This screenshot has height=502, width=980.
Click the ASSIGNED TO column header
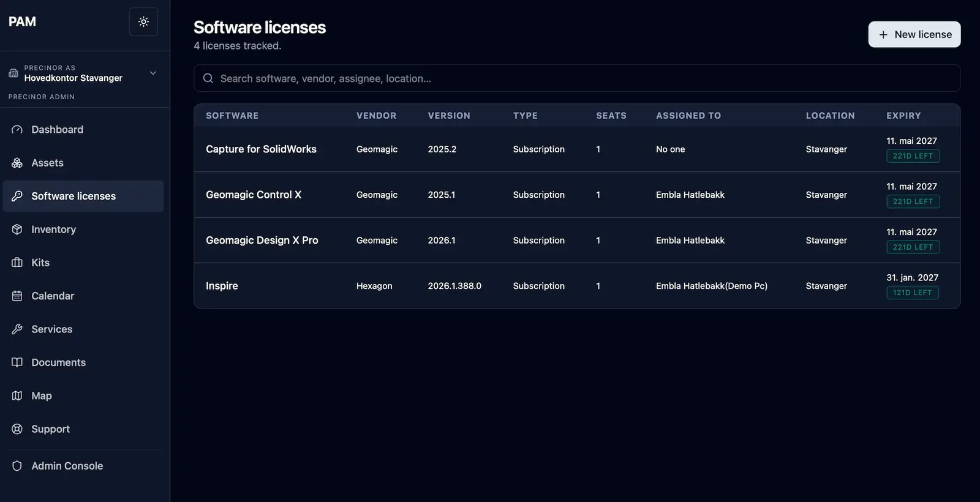click(688, 116)
